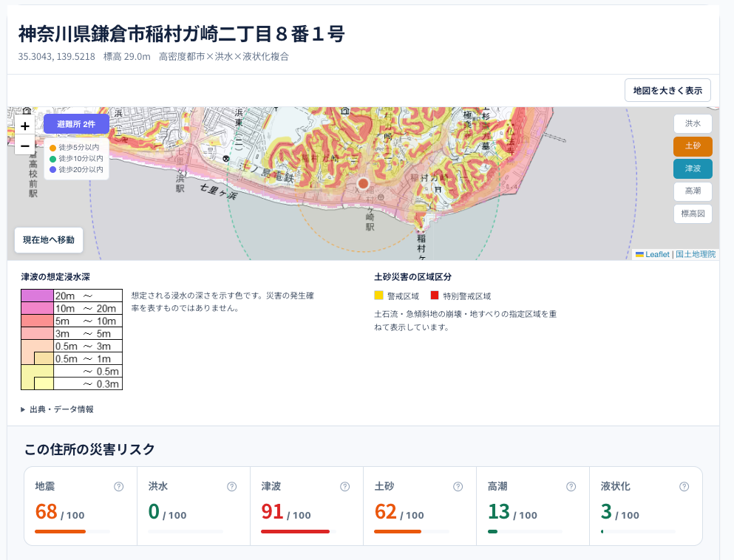Zoom out the map with minus button
734x560 pixels.
[x=25, y=146]
